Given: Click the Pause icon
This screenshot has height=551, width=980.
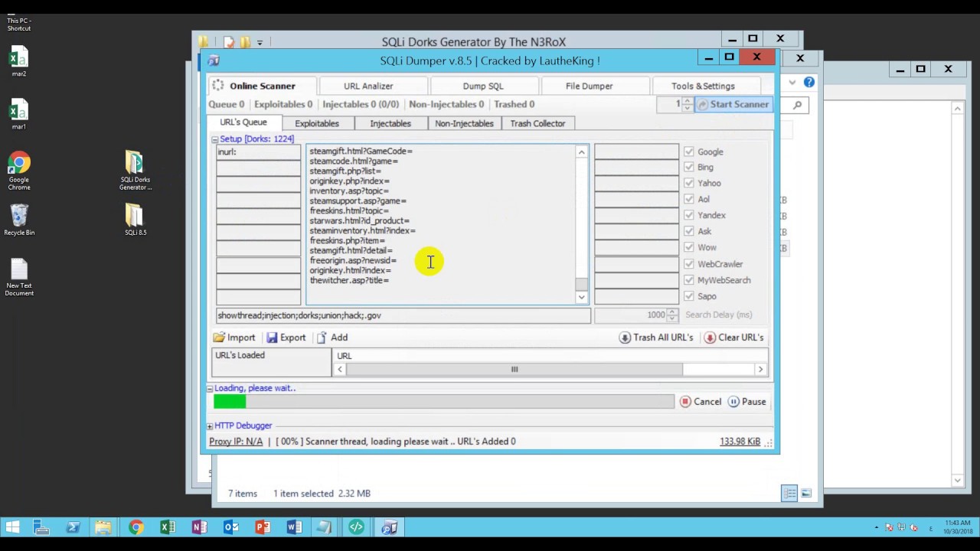Looking at the screenshot, I should [x=733, y=402].
